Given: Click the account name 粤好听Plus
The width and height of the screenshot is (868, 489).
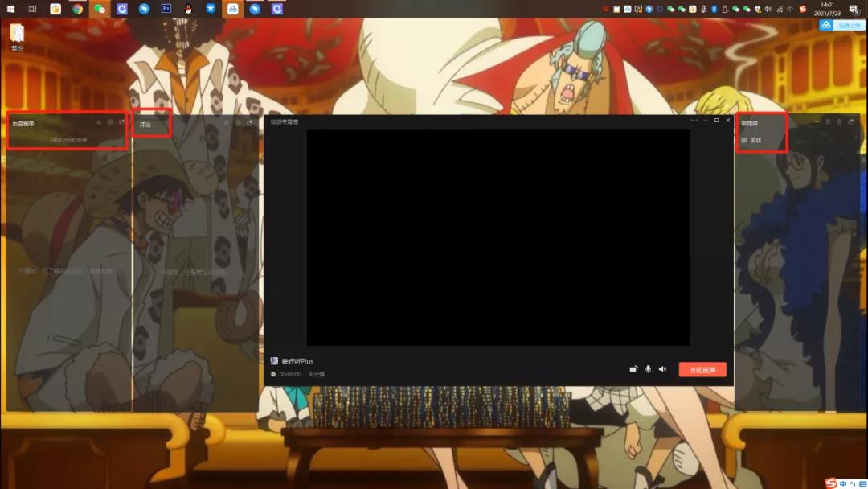Looking at the screenshot, I should click(297, 361).
